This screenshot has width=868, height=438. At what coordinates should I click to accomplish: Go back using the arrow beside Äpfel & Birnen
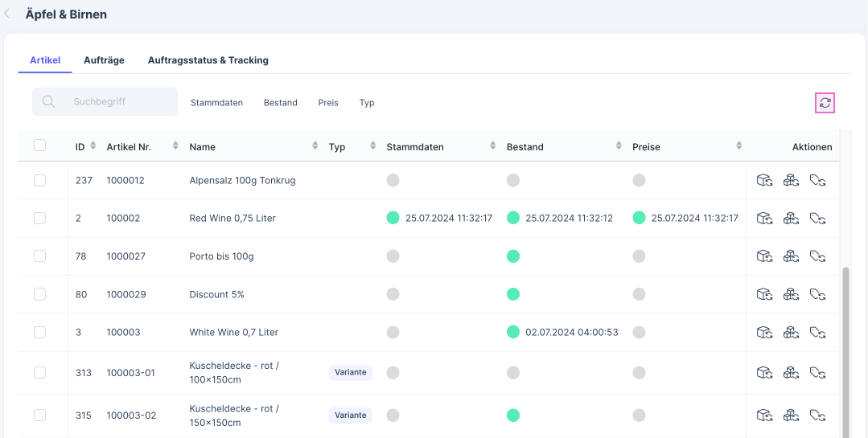click(8, 14)
